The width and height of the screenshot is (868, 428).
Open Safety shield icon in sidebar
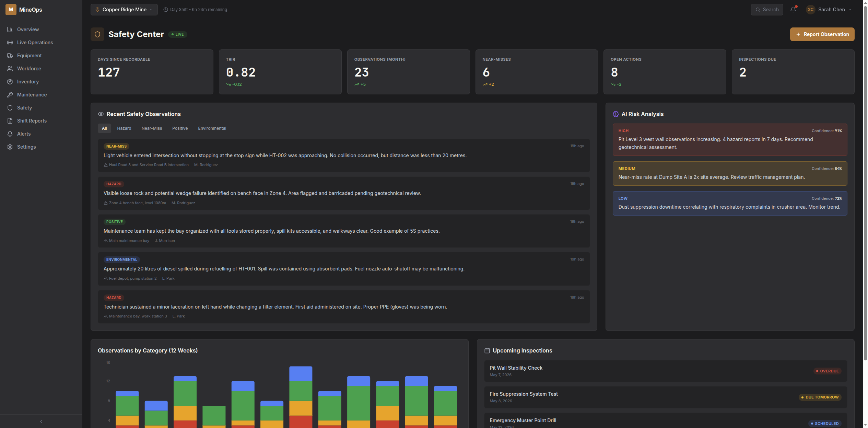coord(10,108)
